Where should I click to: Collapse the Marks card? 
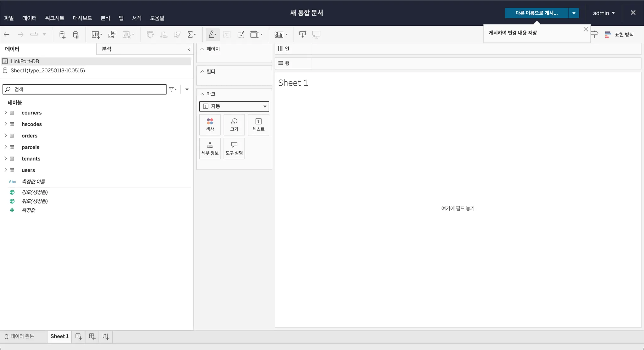pyautogui.click(x=203, y=94)
